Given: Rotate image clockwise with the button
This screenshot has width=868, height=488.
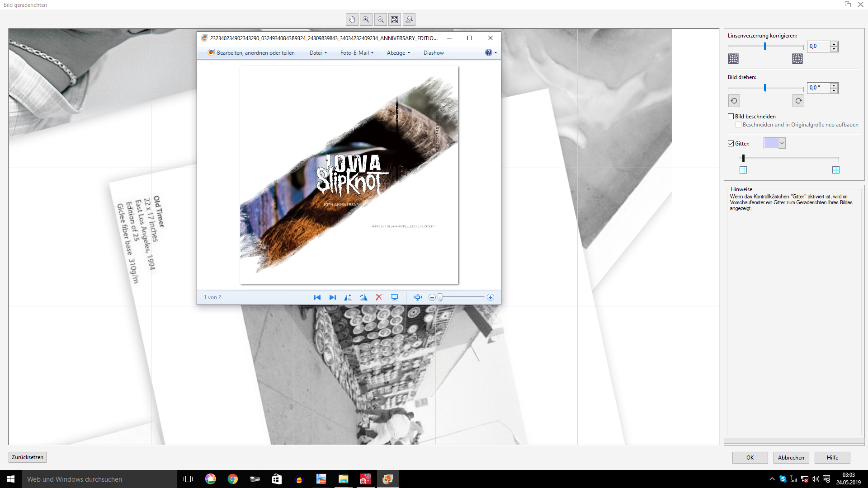Looking at the screenshot, I should coord(798,101).
